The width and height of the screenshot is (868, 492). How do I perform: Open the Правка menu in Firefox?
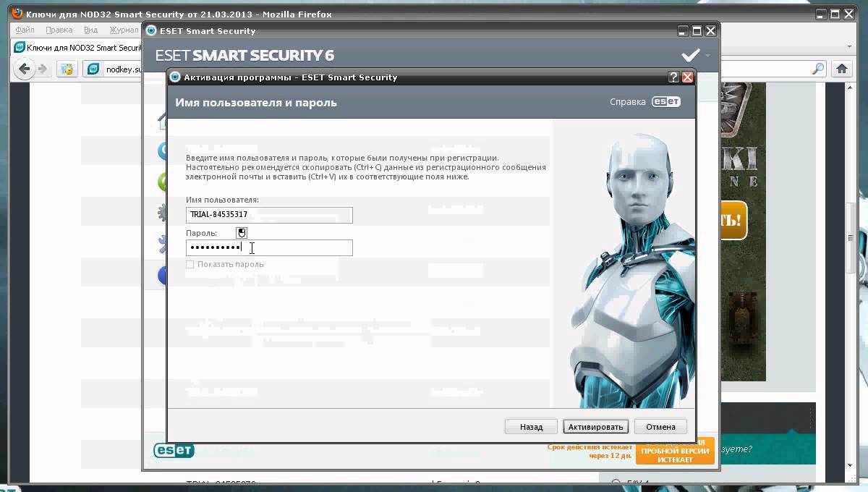click(x=59, y=30)
